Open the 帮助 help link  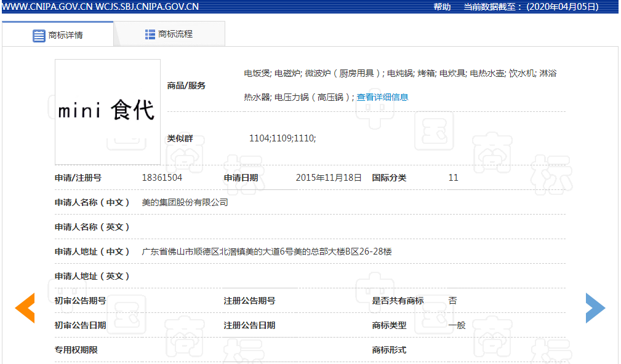click(x=442, y=7)
